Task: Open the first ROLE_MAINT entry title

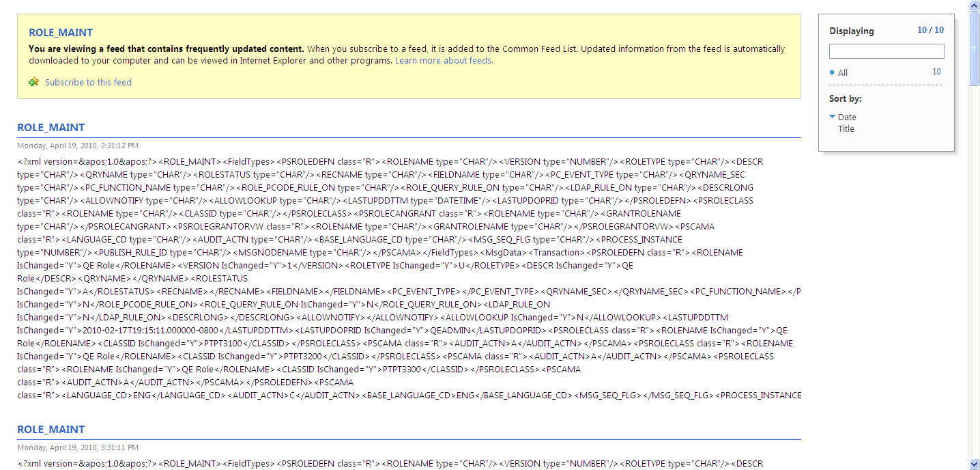Action: point(51,127)
